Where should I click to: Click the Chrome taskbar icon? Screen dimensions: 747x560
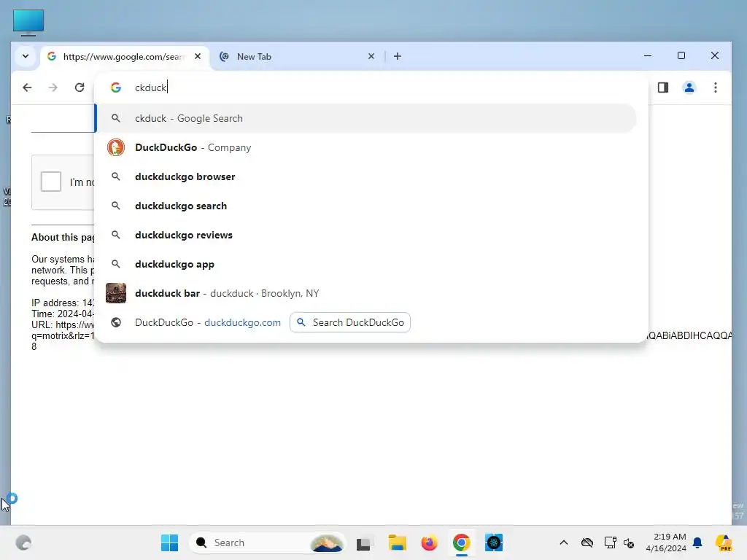461,542
